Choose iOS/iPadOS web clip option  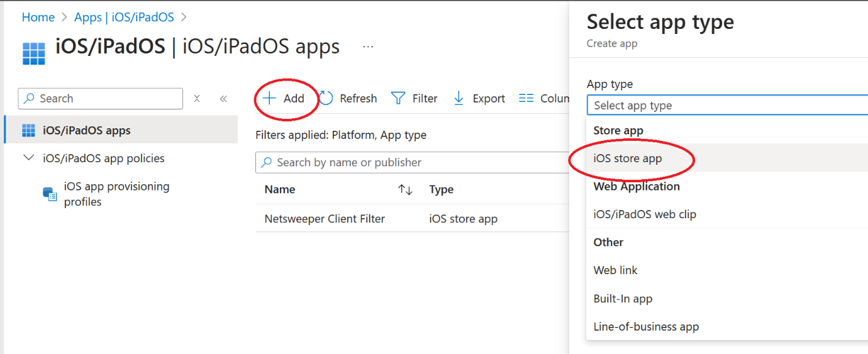pos(727,214)
